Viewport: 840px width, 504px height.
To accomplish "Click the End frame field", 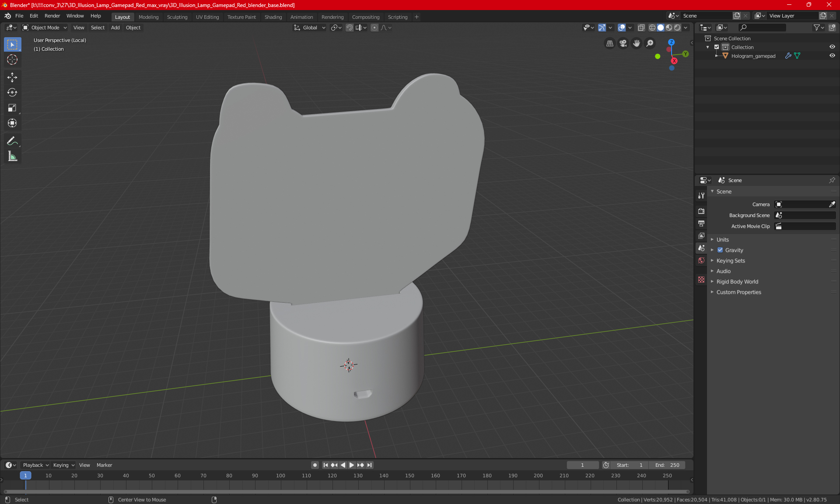I will pyautogui.click(x=667, y=465).
